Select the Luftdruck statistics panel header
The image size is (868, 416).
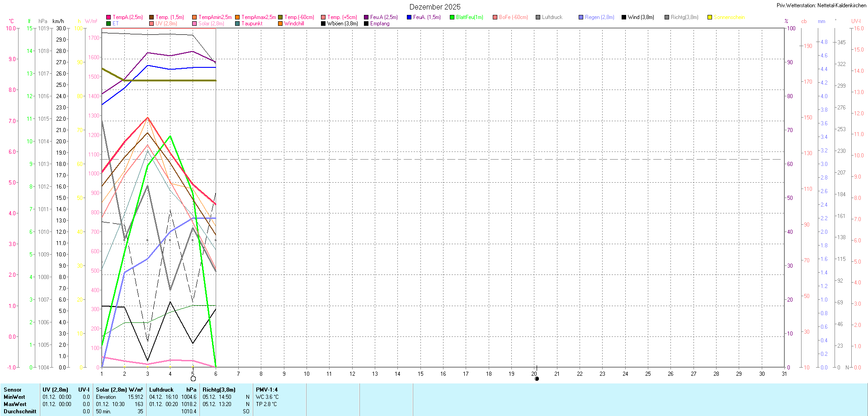tap(161, 390)
